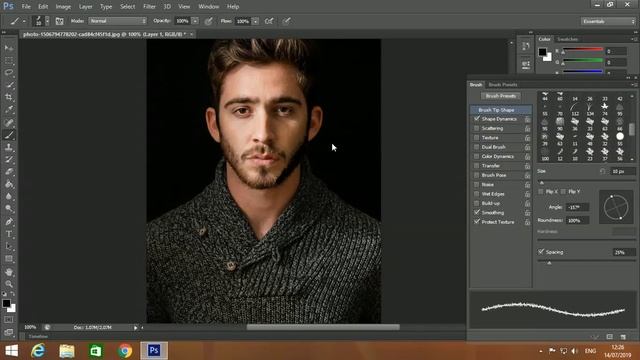Image resolution: width=640 pixels, height=360 pixels.
Task: Toggle the Spacing checkbox
Action: point(541,252)
